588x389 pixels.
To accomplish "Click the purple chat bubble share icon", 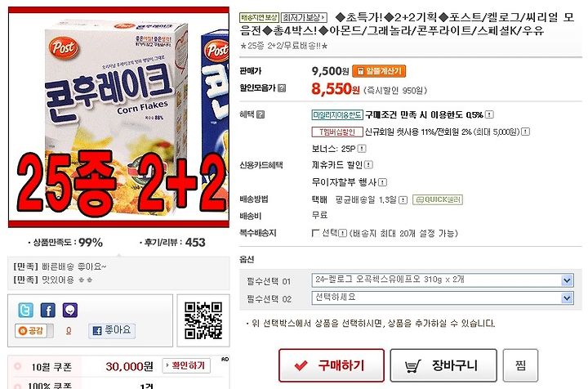I will tap(70, 311).
